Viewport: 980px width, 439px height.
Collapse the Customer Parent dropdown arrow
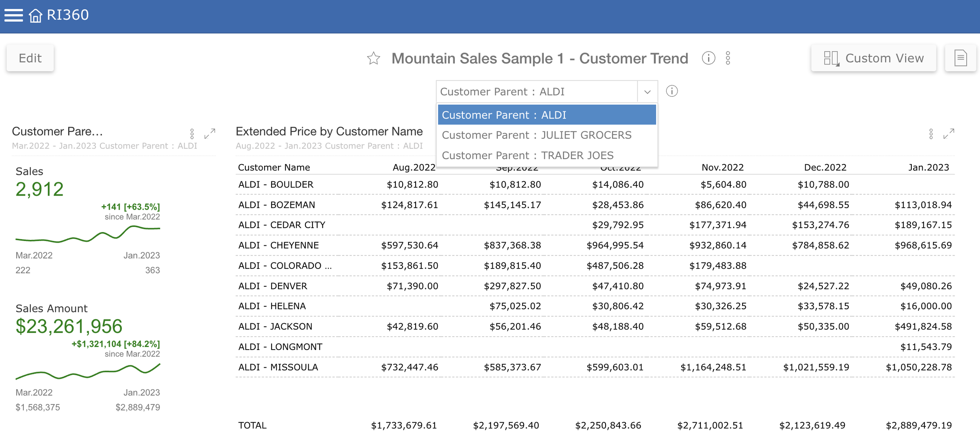(x=647, y=92)
